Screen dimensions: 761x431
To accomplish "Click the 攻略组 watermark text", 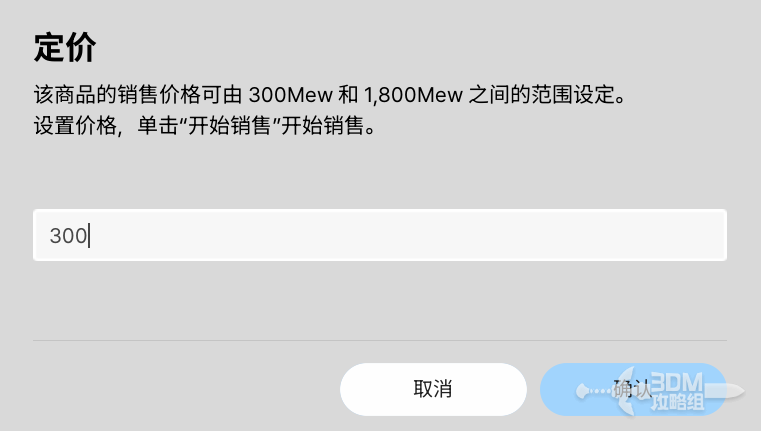I will (677, 403).
